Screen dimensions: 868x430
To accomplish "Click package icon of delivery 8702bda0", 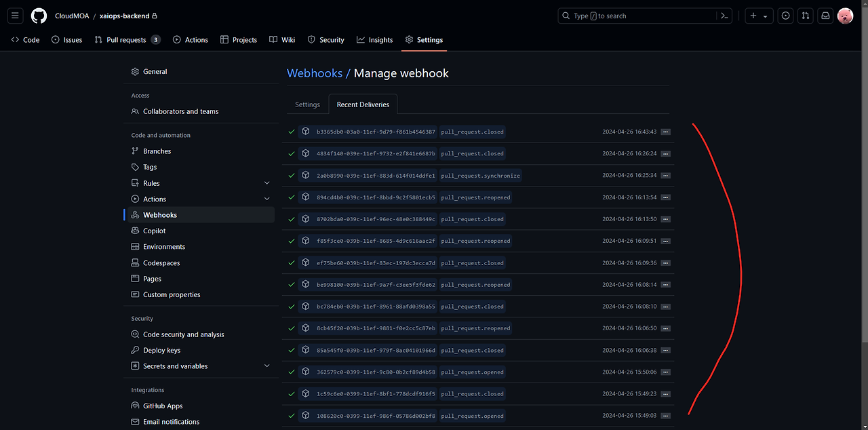I will 306,218.
